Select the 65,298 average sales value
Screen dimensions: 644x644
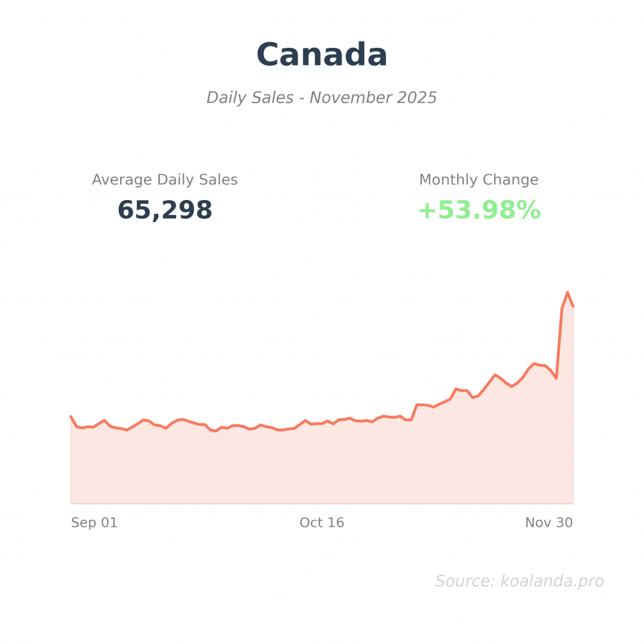165,210
